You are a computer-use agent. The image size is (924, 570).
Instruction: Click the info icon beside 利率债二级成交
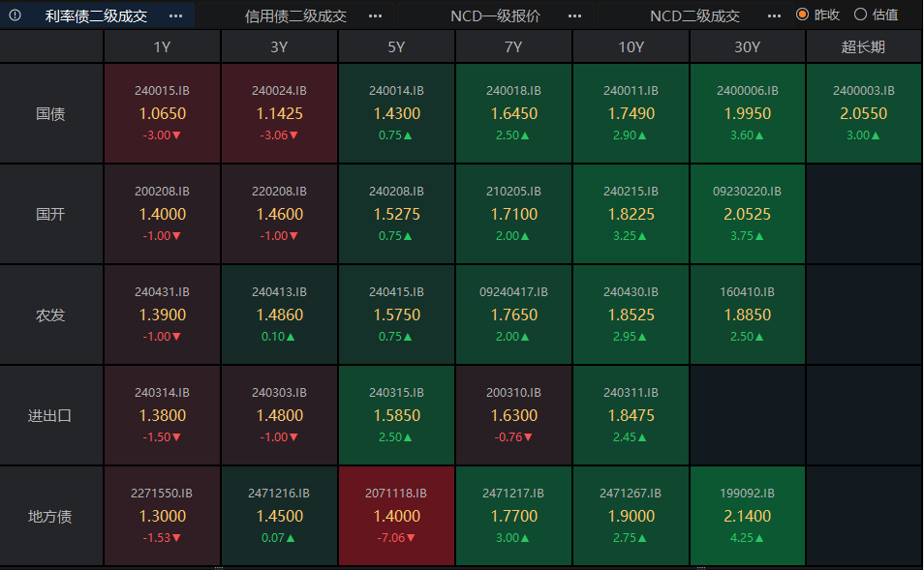15,15
